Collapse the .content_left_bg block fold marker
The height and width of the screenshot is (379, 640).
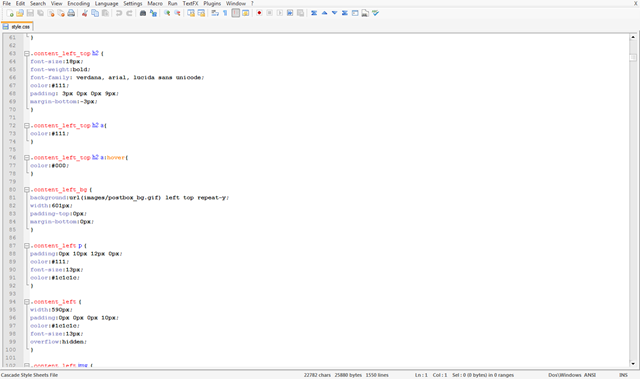tap(27, 190)
